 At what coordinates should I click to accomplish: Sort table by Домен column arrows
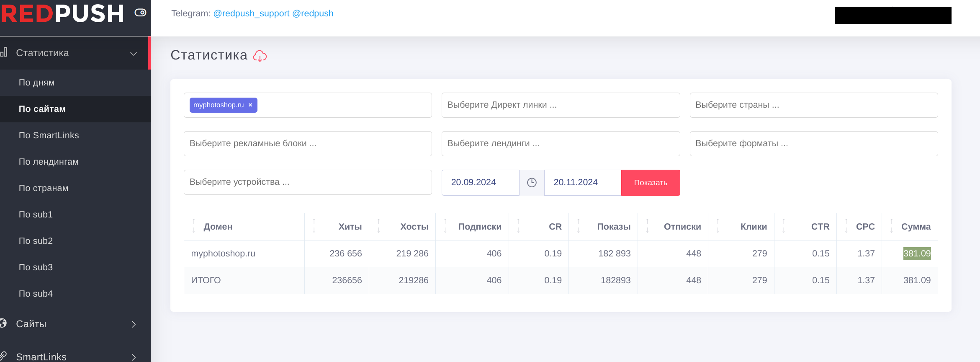[194, 226]
